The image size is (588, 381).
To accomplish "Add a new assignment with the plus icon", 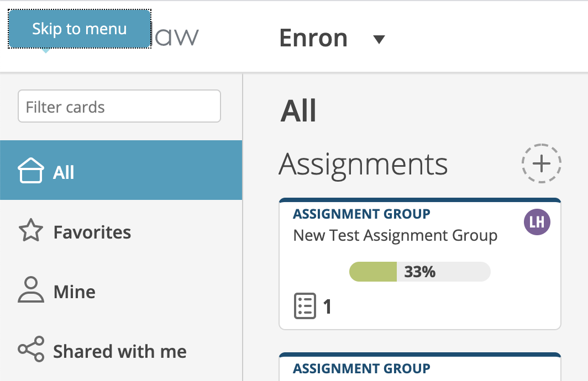I will 541,163.
